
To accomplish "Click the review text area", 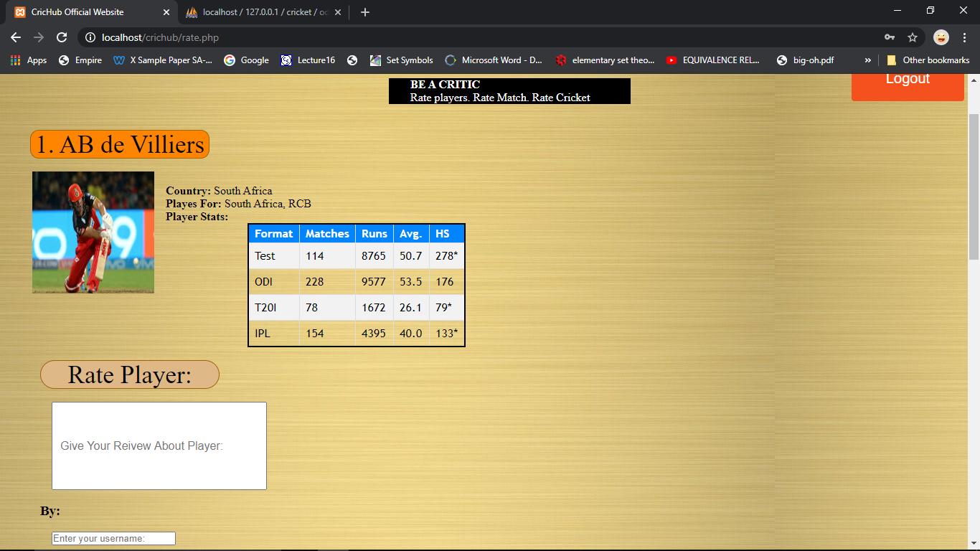I will pos(159,446).
